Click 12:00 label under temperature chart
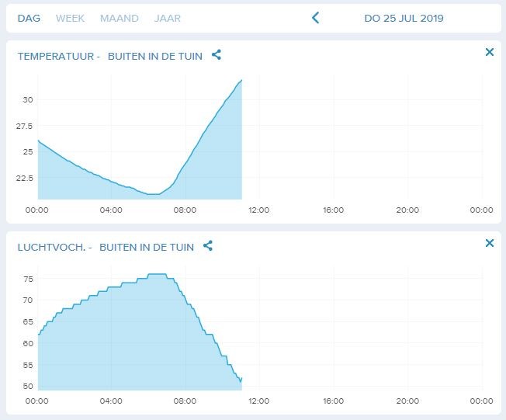The height and width of the screenshot is (420, 506). point(258,210)
